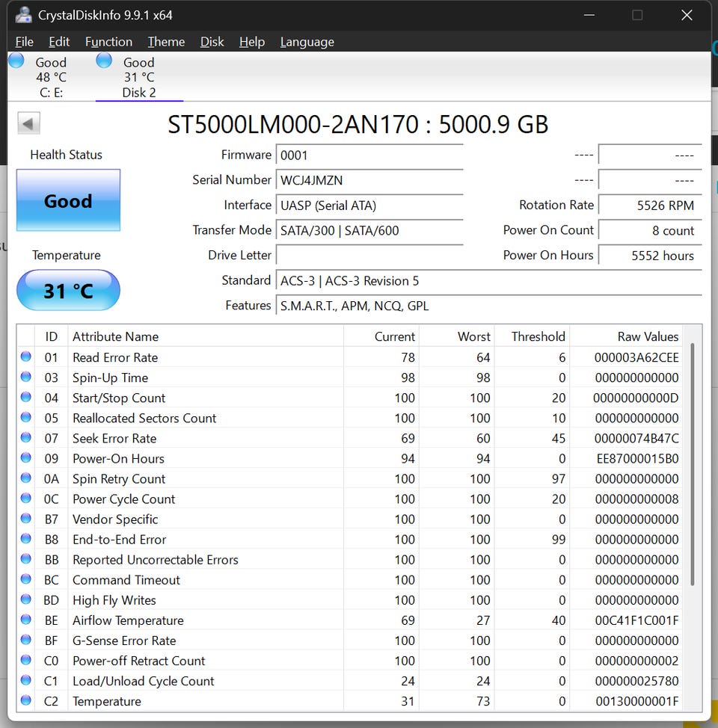Click status icon for Start/Stop Count

pos(26,397)
